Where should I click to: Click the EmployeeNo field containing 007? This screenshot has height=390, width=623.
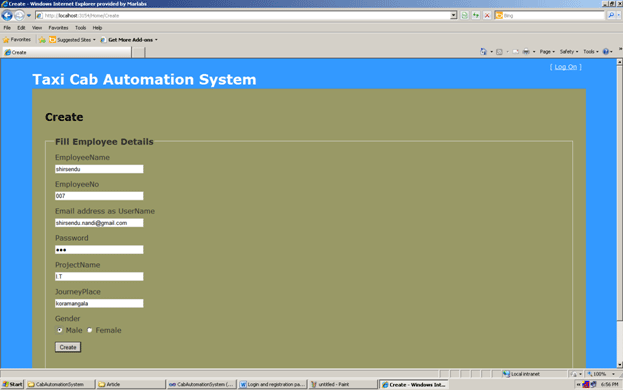[99, 196]
